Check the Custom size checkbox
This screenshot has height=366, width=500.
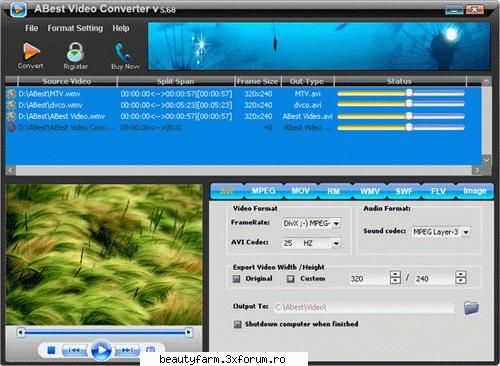pos(291,279)
